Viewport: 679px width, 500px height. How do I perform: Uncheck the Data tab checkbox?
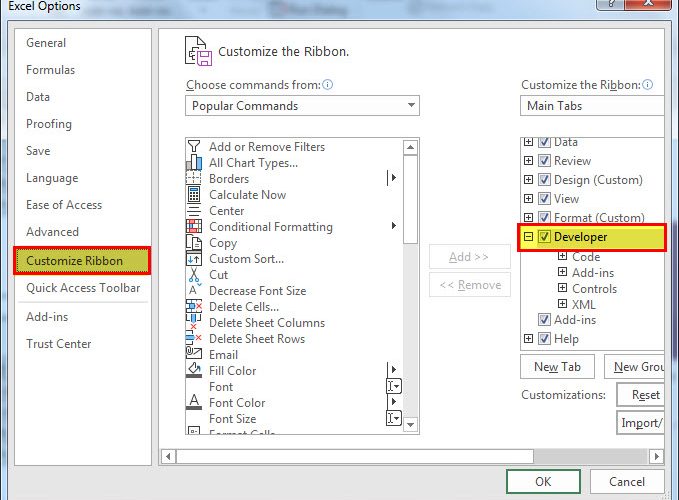544,142
